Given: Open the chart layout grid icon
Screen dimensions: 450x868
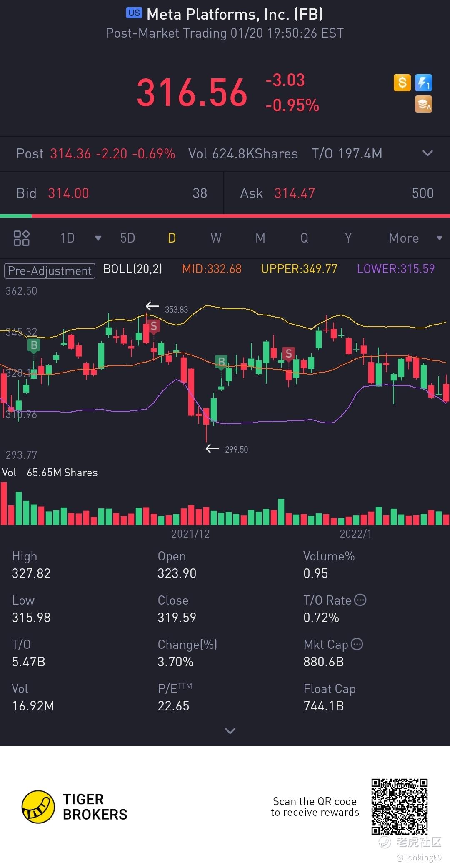Looking at the screenshot, I should [x=22, y=238].
